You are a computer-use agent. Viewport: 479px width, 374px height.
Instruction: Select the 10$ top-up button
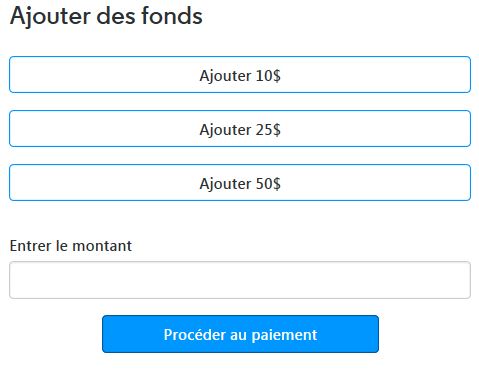pos(240,75)
